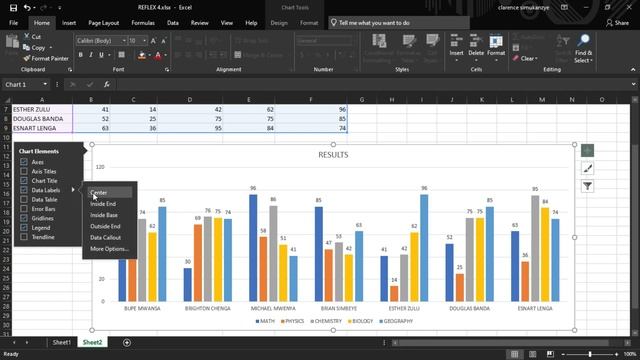Add a new sheet with plus icon
640x360 pixels.
127,342
